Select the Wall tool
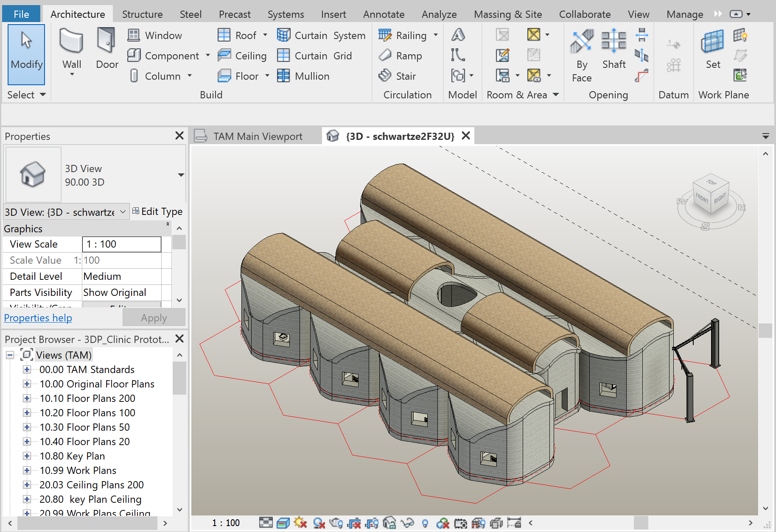 point(71,50)
